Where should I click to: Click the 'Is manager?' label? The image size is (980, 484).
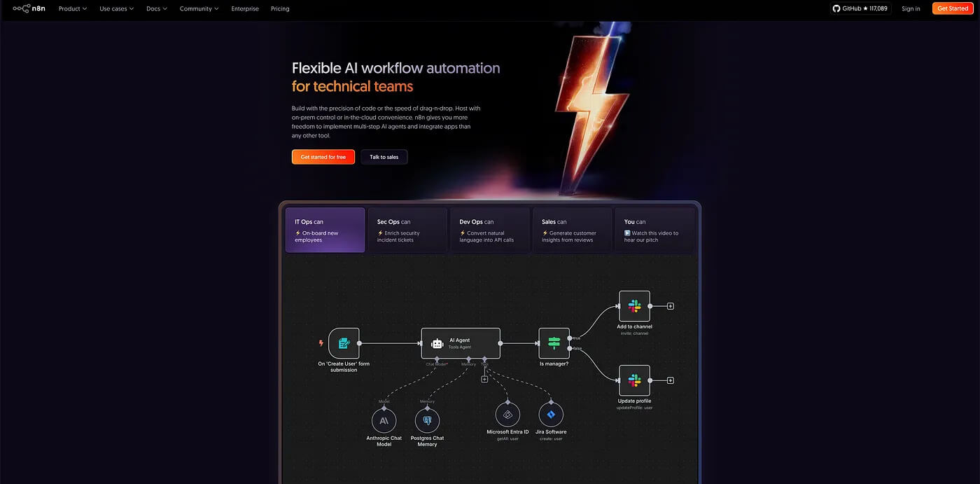click(554, 364)
